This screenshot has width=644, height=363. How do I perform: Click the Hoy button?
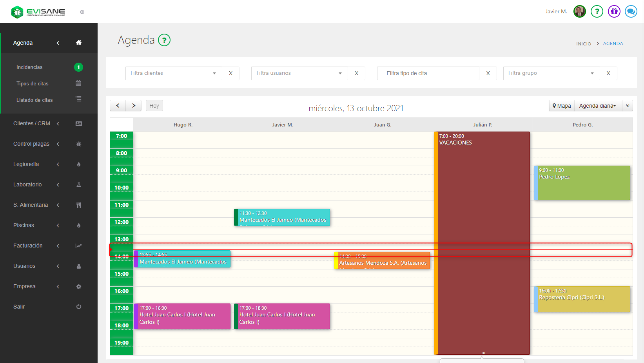154,106
